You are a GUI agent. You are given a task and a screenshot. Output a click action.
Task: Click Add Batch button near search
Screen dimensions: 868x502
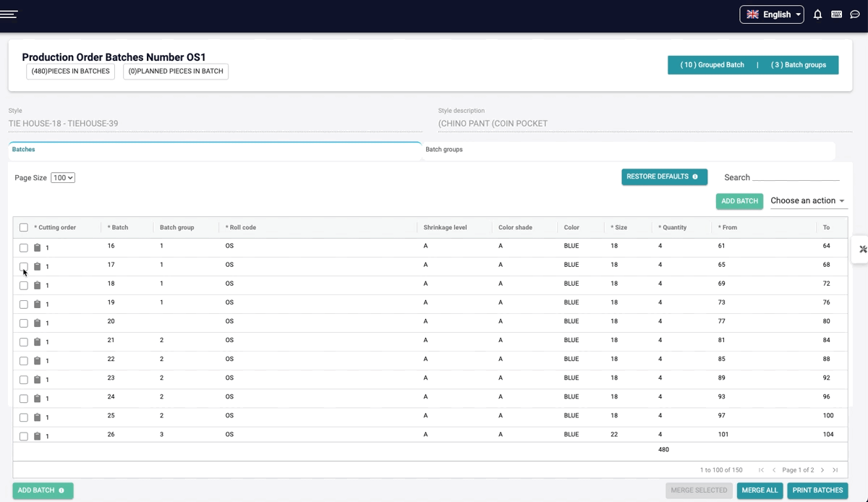point(739,201)
